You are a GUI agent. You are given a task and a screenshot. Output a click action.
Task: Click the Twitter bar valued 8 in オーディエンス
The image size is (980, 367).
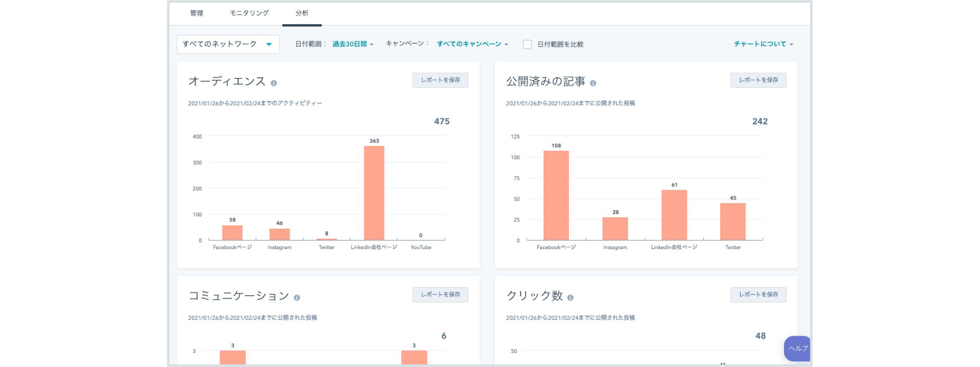pyautogui.click(x=327, y=239)
